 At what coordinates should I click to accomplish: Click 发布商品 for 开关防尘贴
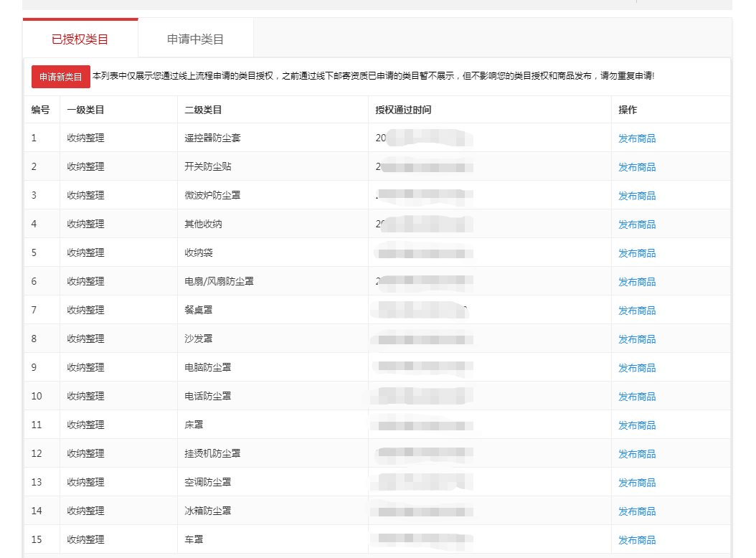pos(637,167)
